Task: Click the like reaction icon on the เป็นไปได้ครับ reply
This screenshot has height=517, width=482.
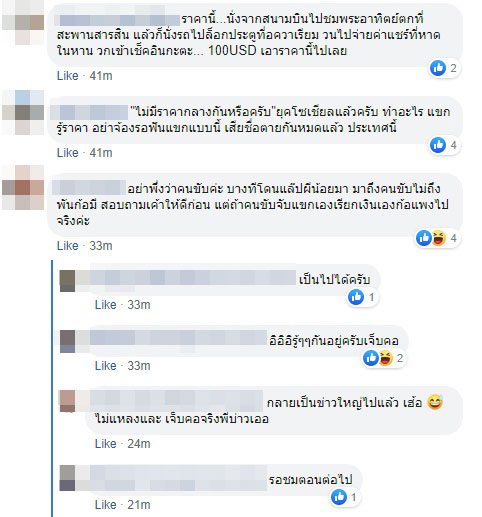Action: [356, 297]
